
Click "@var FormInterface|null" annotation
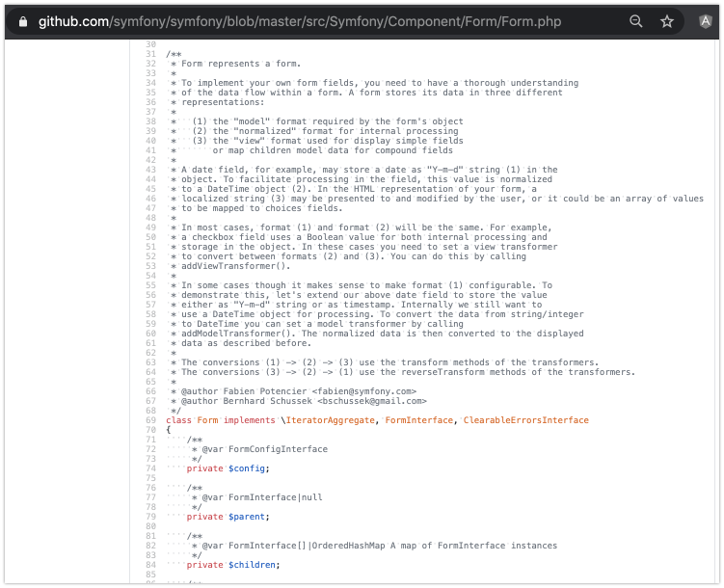click(262, 497)
